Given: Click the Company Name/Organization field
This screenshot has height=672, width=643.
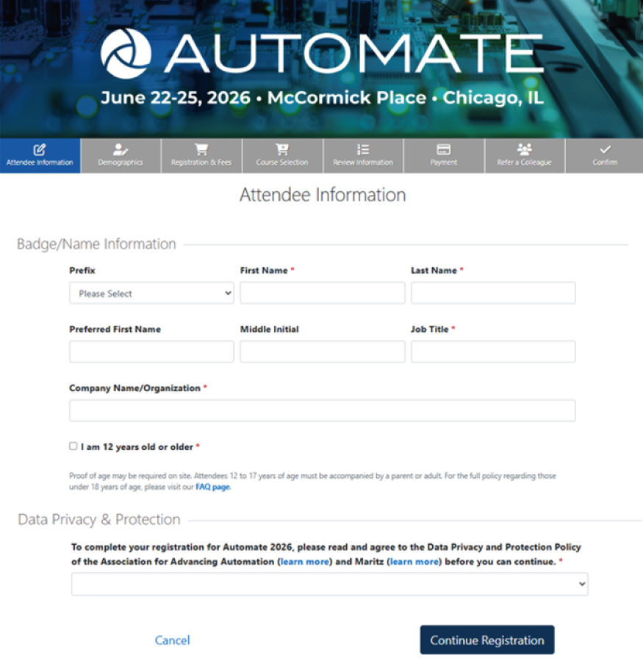Looking at the screenshot, I should pyautogui.click(x=322, y=410).
